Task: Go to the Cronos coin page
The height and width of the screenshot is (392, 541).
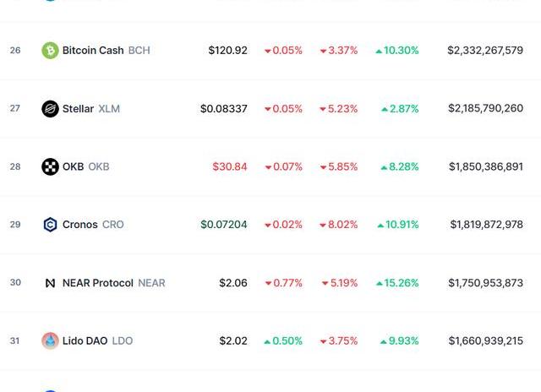Action: point(79,225)
